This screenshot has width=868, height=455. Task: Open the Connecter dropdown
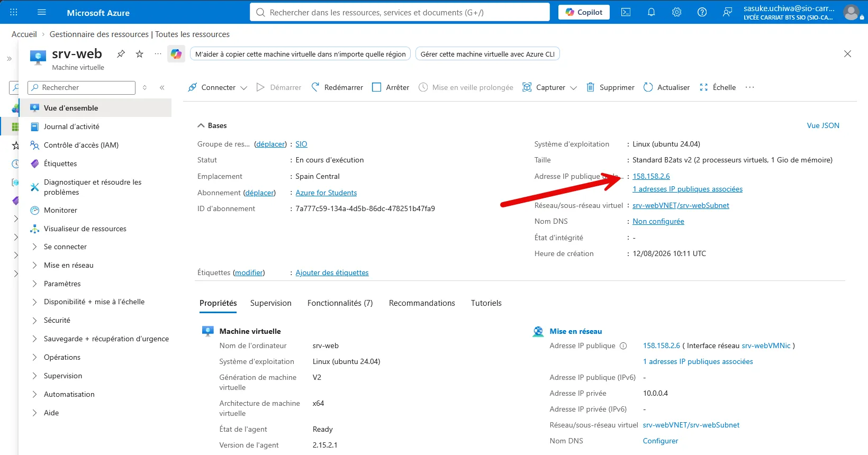click(x=218, y=87)
